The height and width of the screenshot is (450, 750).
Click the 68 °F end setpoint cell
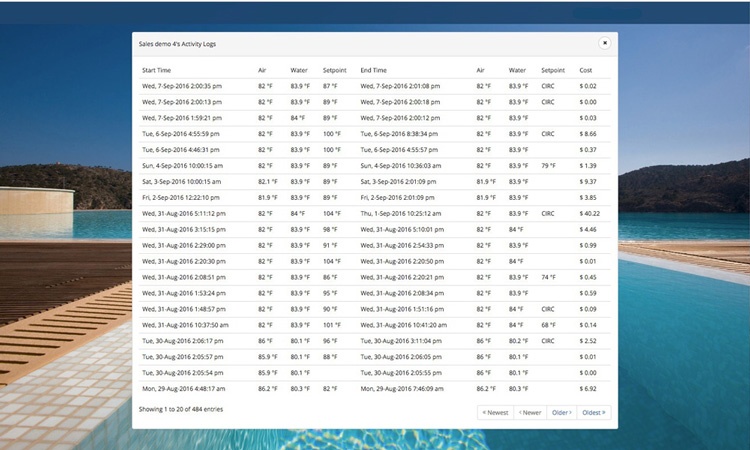coord(549,324)
